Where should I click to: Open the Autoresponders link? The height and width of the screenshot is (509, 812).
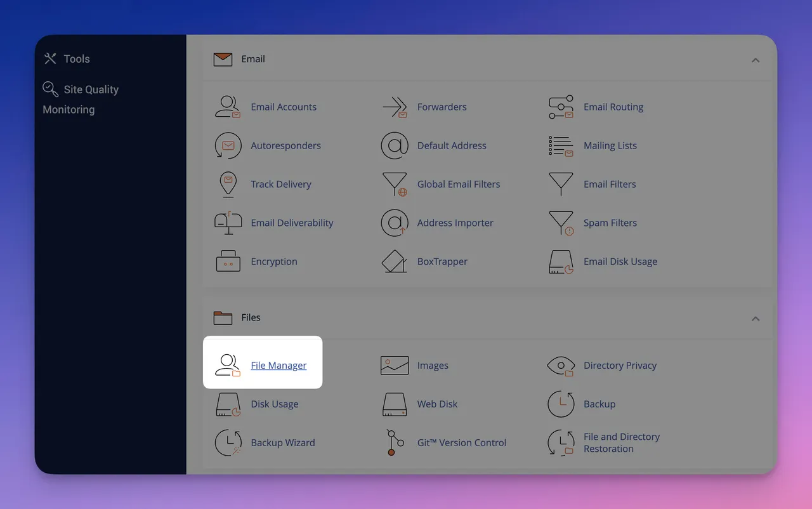click(285, 146)
